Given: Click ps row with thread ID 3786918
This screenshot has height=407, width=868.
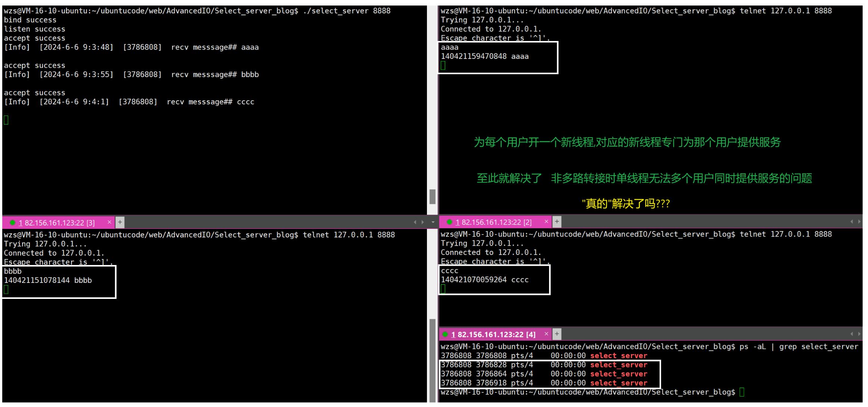Looking at the screenshot, I should click(544, 383).
